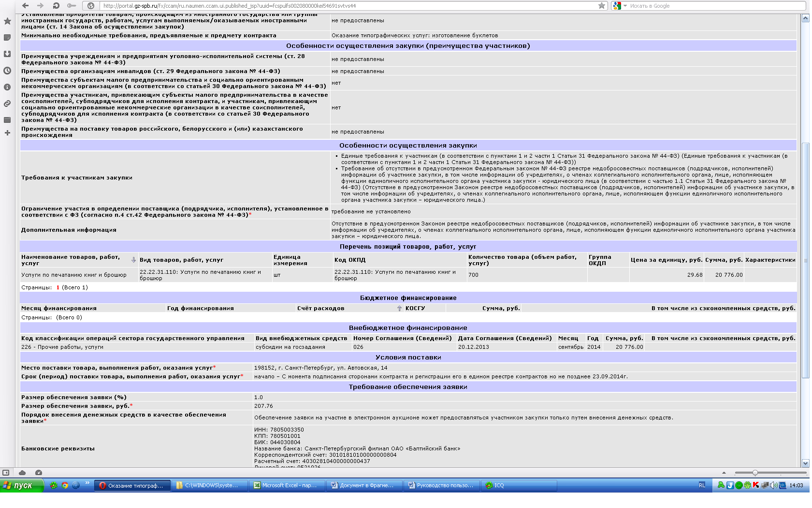
Task: Go forward to the next page
Action: (41, 6)
